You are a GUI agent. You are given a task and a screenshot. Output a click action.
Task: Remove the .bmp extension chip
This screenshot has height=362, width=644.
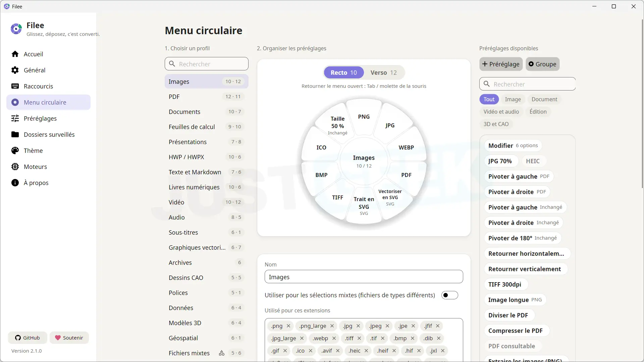pyautogui.click(x=413, y=338)
